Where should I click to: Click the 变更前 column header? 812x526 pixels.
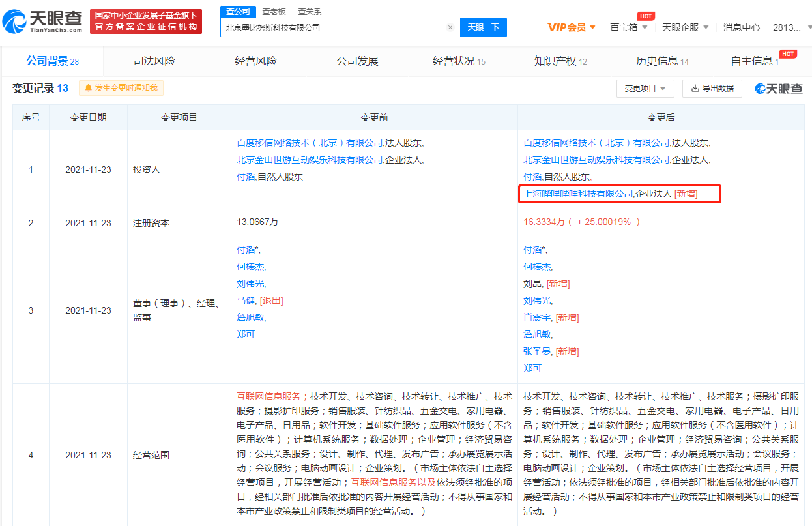pyautogui.click(x=374, y=117)
